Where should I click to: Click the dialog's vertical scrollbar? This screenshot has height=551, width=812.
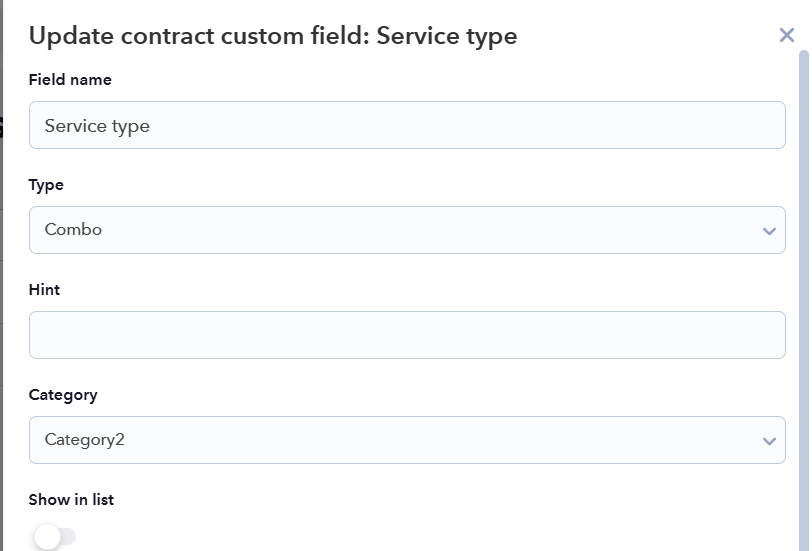coord(803,300)
